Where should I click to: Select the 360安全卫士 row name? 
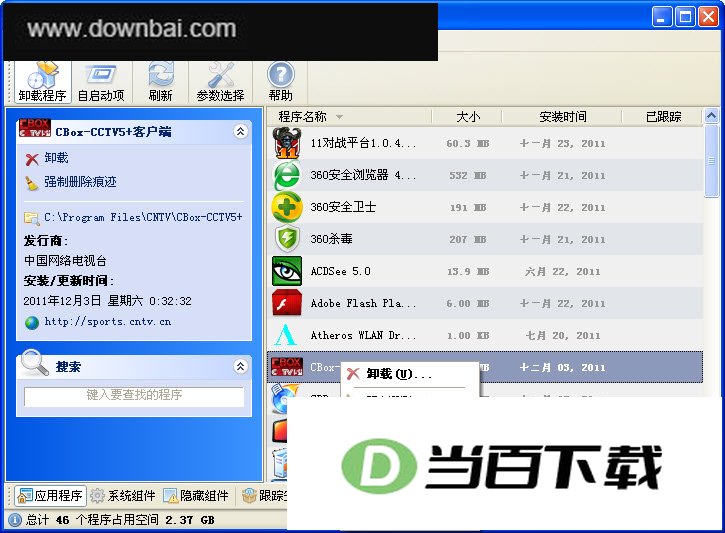(343, 207)
